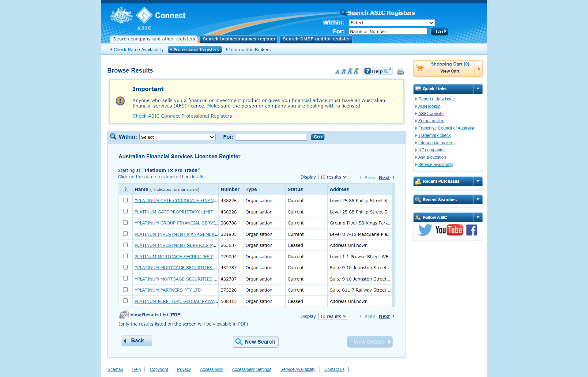Open top Display 10 results dropdown
The height and width of the screenshot is (377, 588).
coord(333,177)
